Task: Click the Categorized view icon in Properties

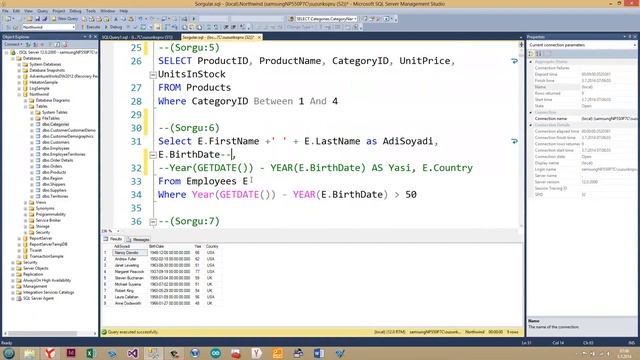Action: coord(531,53)
